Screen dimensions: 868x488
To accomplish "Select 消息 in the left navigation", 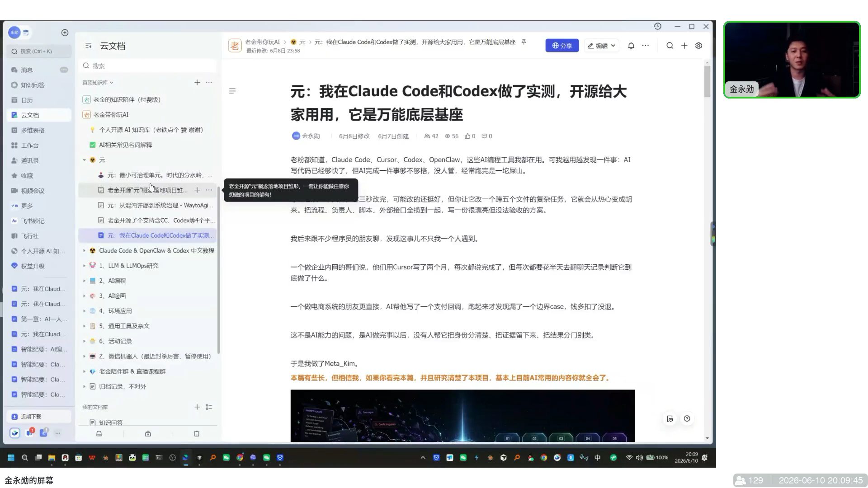I will click(x=27, y=70).
